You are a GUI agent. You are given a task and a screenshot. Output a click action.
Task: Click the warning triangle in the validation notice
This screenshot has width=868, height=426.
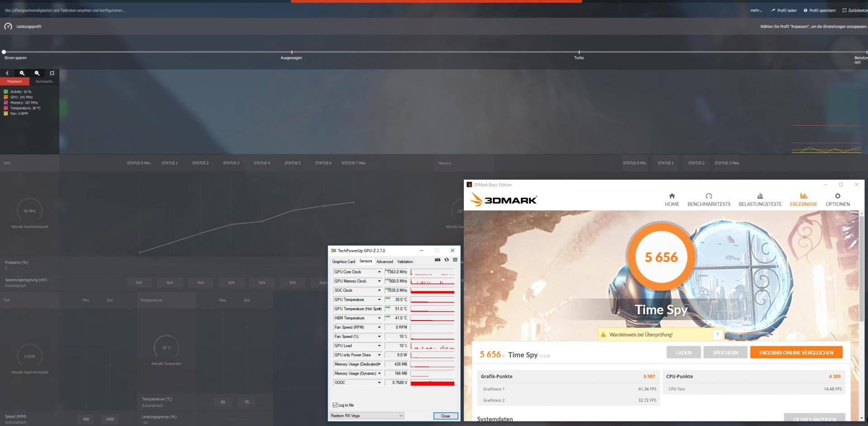click(x=603, y=335)
